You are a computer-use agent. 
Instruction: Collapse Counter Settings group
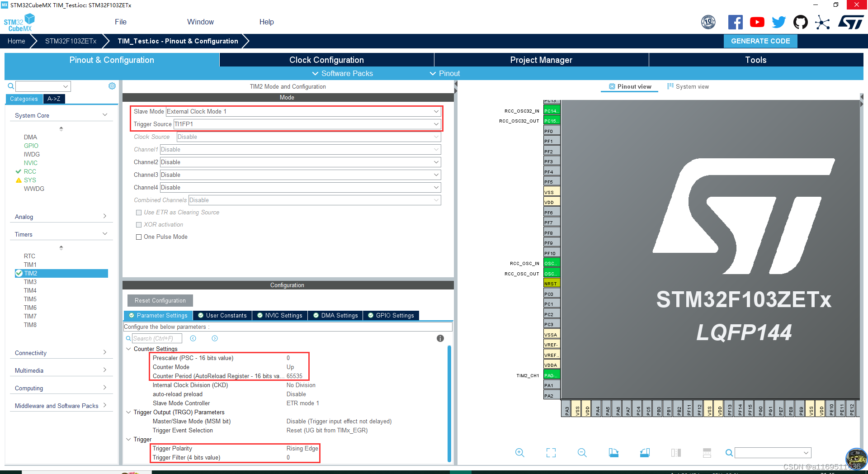click(128, 349)
